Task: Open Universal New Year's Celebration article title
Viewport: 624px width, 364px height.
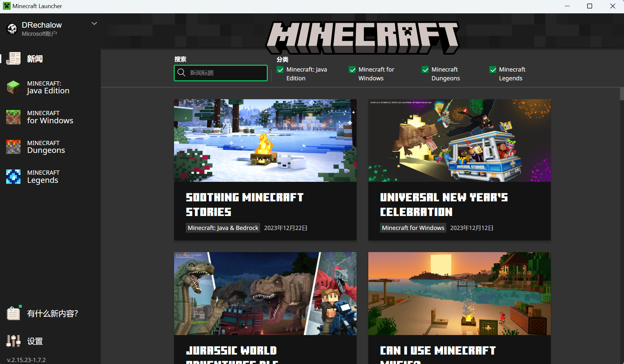Action: (444, 205)
